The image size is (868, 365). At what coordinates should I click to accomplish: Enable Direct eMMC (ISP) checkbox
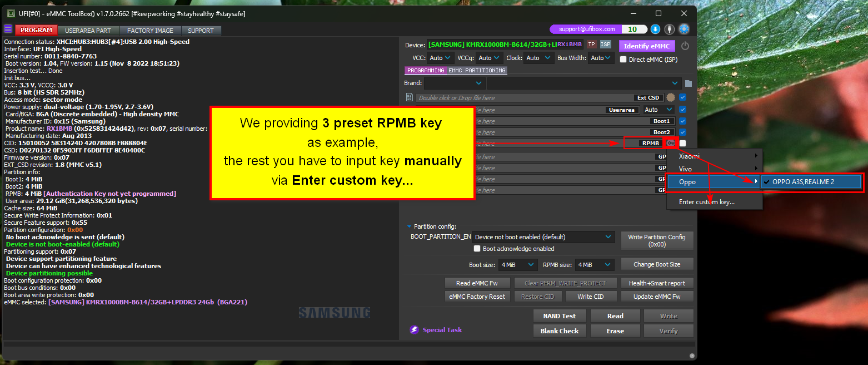[x=623, y=60]
